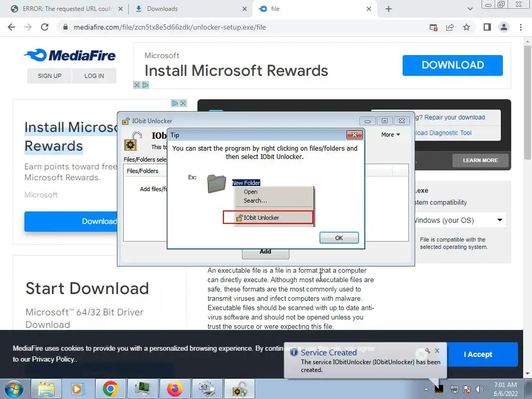Click the IObit Unlocker taskbar icon
The height and width of the screenshot is (399, 532).
239,389
